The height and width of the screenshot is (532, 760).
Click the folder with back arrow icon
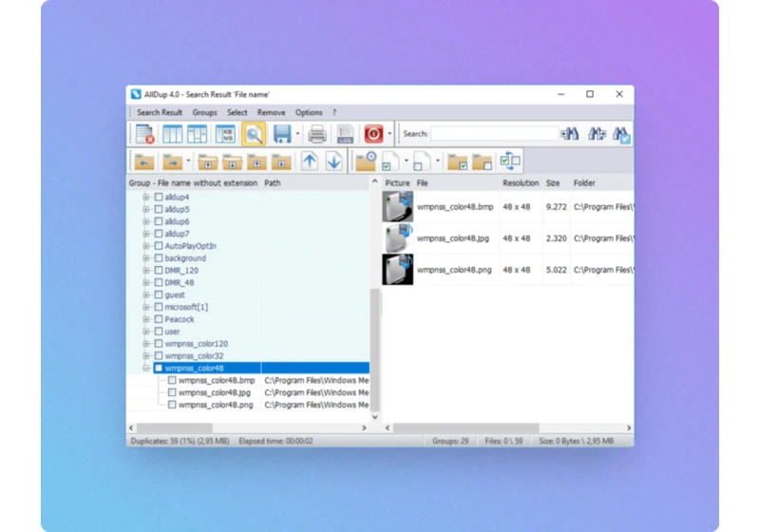[144, 161]
